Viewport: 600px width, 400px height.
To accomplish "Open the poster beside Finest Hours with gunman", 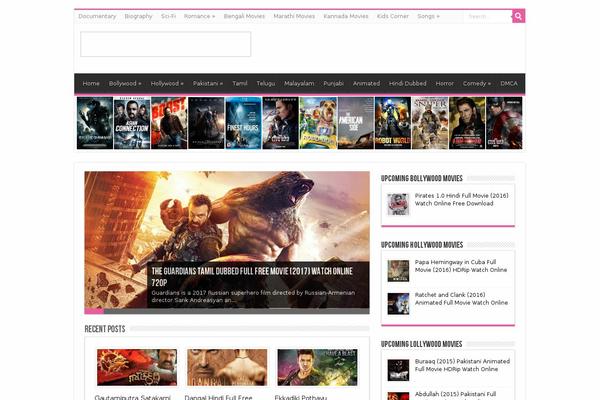I will (280, 123).
